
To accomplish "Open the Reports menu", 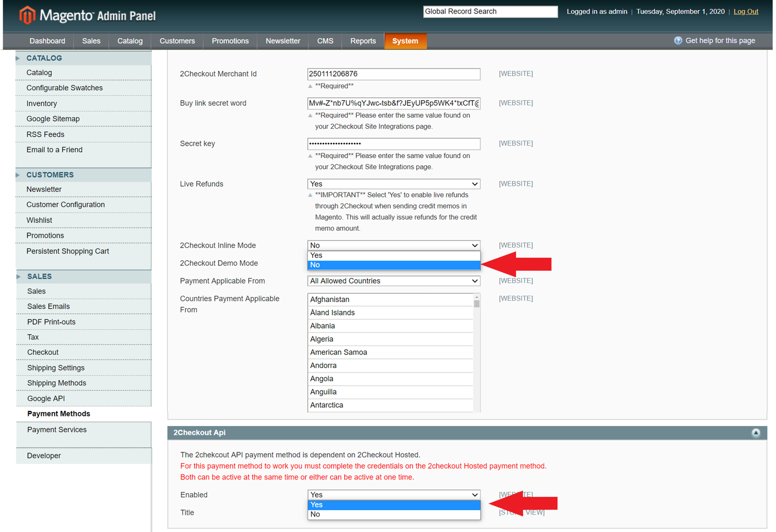I will tap(363, 41).
